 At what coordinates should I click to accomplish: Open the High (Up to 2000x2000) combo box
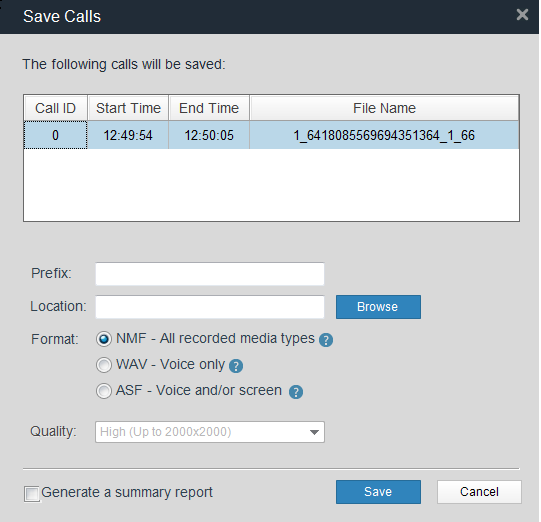pos(210,432)
